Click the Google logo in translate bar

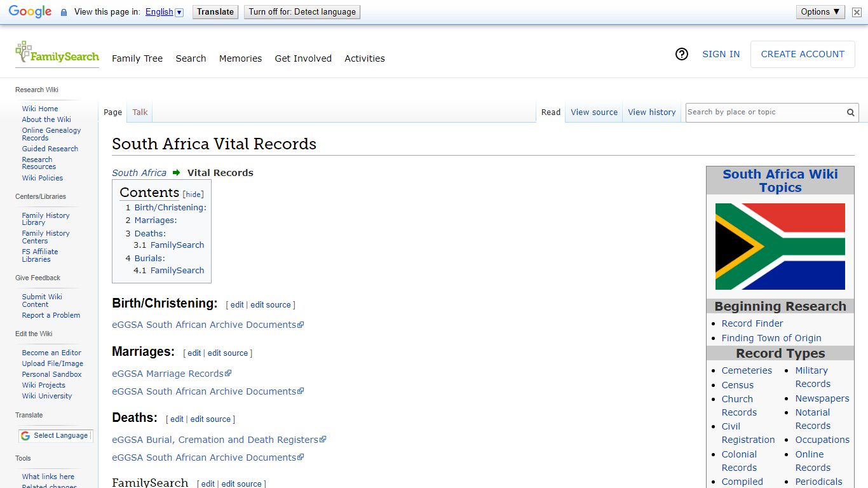point(30,12)
